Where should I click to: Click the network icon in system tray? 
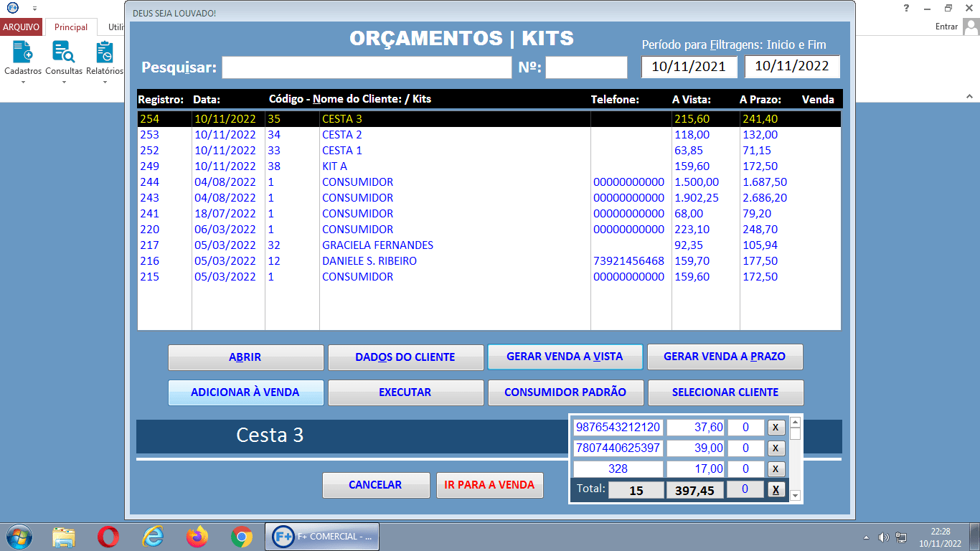901,537
